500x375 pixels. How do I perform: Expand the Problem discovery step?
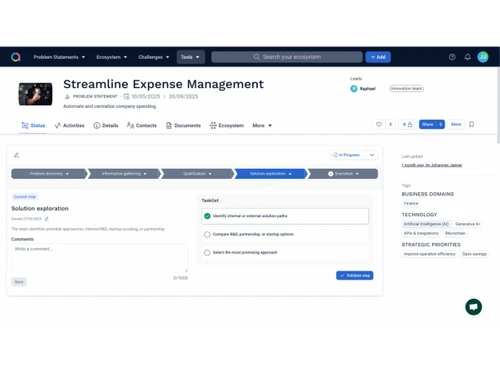coord(49,174)
